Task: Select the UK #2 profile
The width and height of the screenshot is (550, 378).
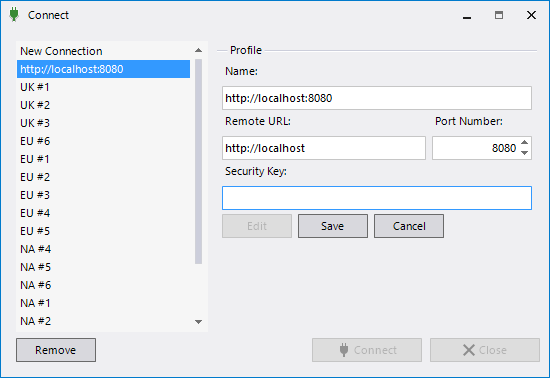Action: click(103, 105)
